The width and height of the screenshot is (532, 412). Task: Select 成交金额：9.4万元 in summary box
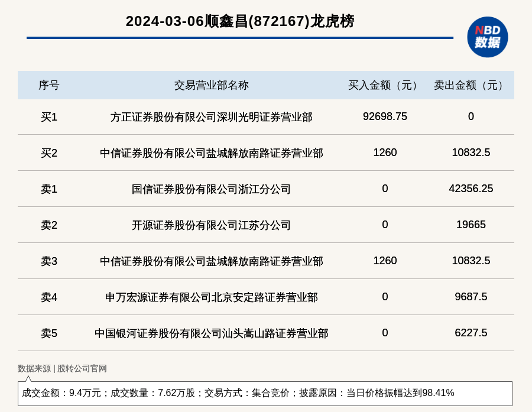point(61,393)
